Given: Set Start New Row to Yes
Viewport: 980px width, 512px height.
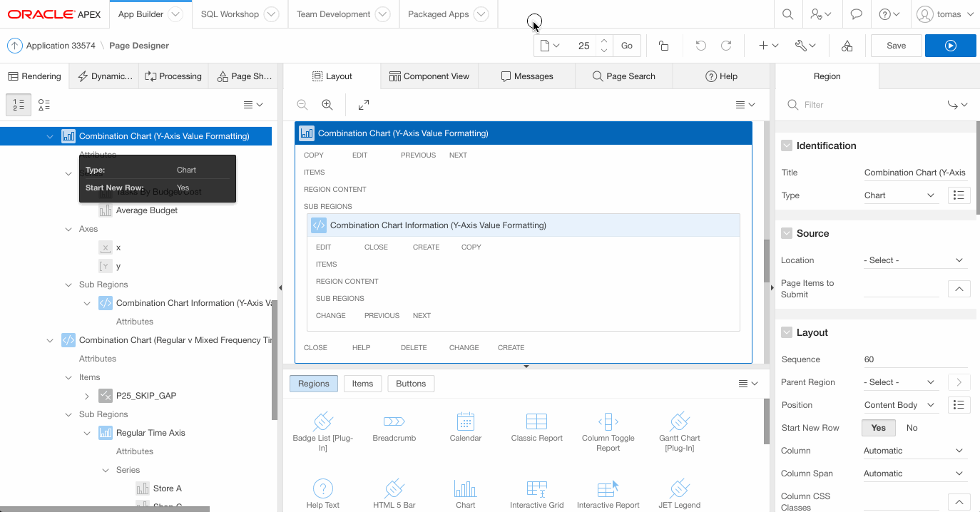Looking at the screenshot, I should click(x=878, y=428).
